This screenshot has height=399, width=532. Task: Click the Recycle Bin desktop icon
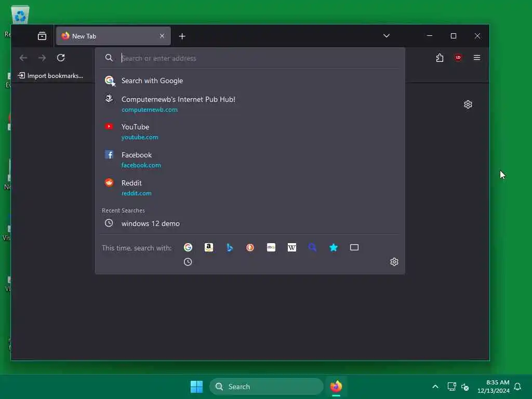20,16
